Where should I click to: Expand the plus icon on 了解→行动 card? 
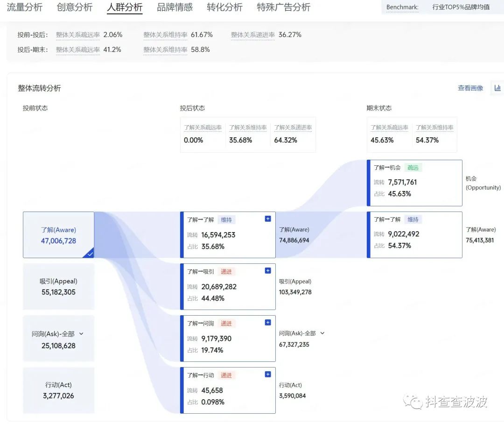coord(268,374)
